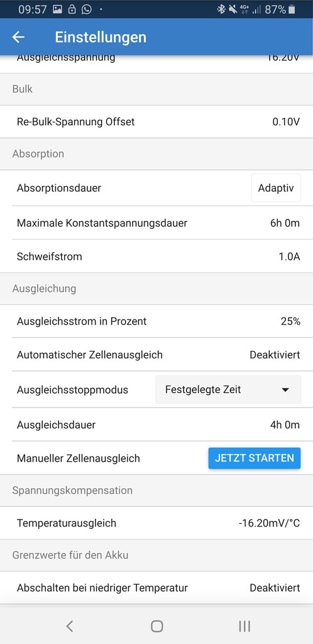
Task: Tap the Bluetooth status bar icon
Action: [221, 9]
